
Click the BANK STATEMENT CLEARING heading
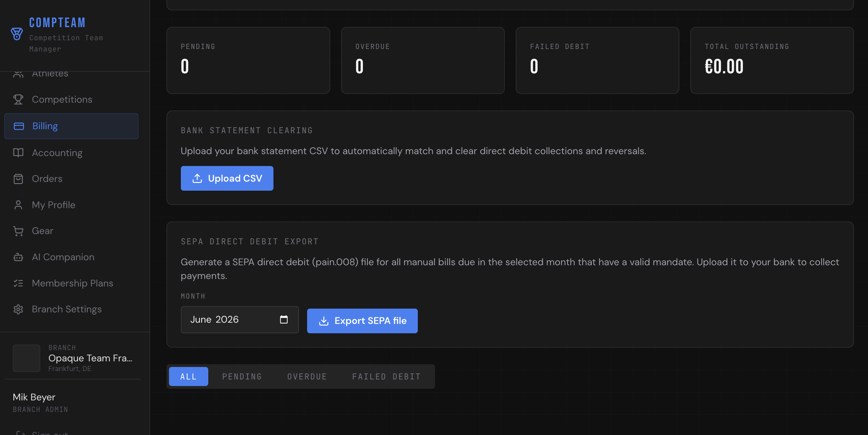[x=247, y=130]
